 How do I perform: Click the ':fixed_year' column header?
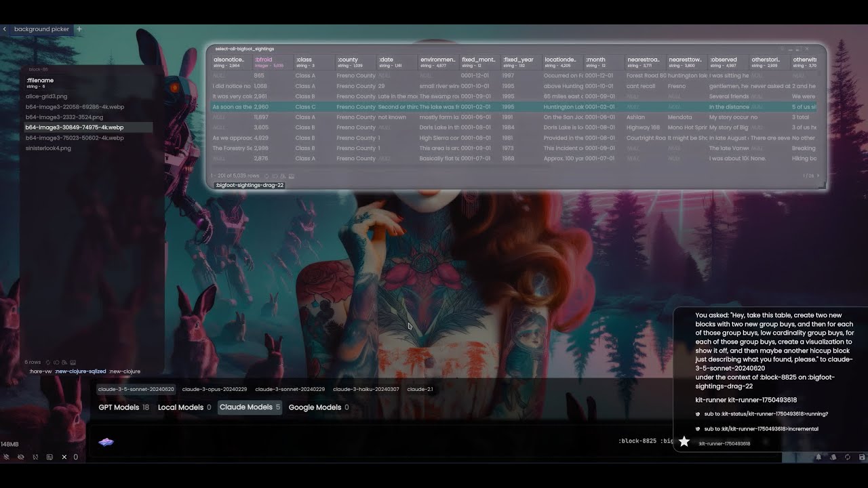point(521,62)
